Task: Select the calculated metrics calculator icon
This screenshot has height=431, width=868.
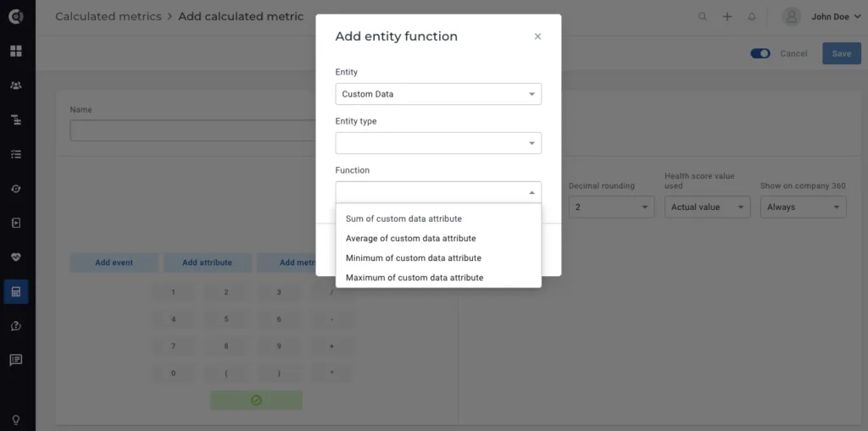Action: (16, 291)
